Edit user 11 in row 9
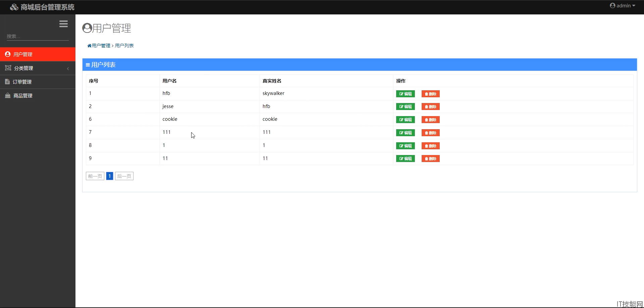Screen dimensions: 644x308 (405, 159)
